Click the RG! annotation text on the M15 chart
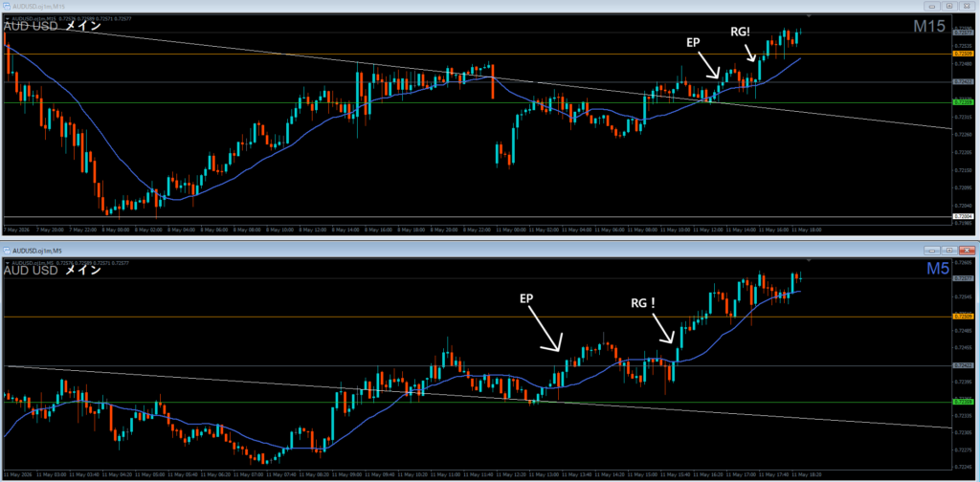This screenshot has width=980, height=482. point(741,30)
